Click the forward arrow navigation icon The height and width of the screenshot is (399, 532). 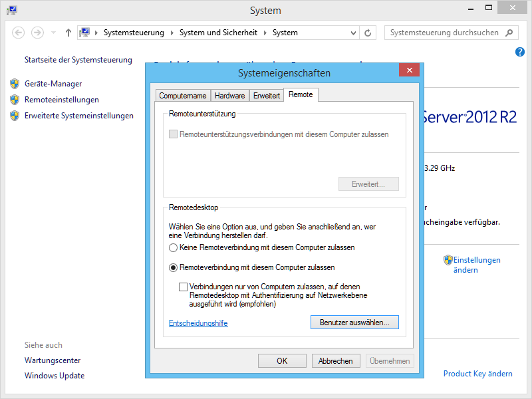[37, 33]
